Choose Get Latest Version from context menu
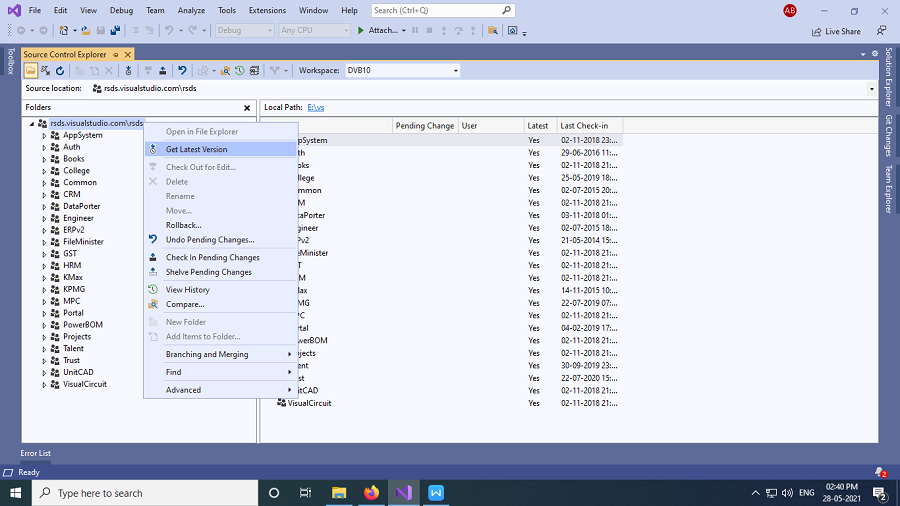 click(x=221, y=149)
